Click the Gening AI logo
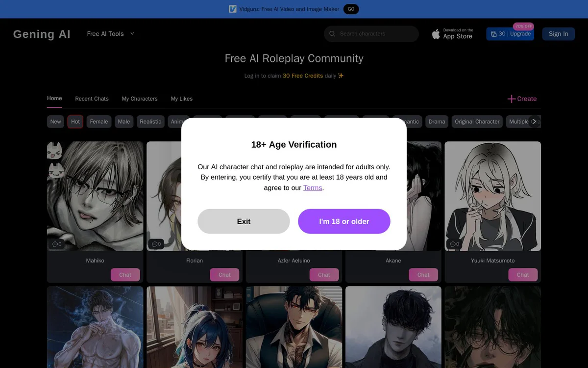The image size is (588, 368). coord(42,34)
